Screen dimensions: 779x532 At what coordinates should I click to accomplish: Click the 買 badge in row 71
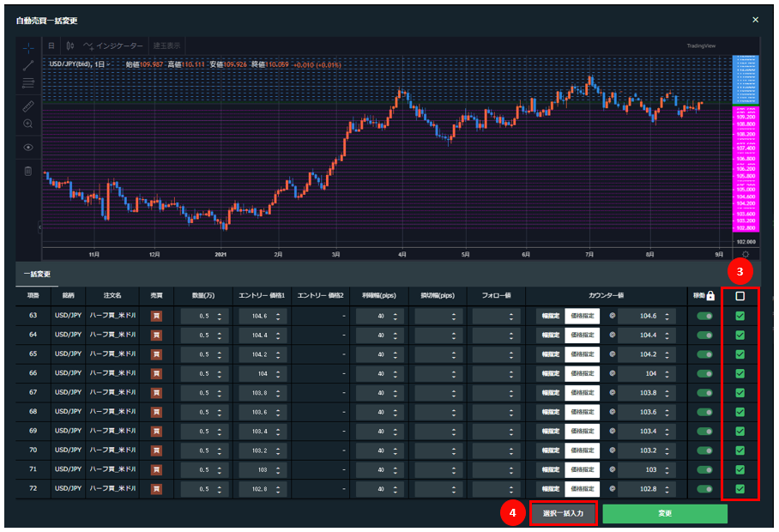pyautogui.click(x=156, y=470)
